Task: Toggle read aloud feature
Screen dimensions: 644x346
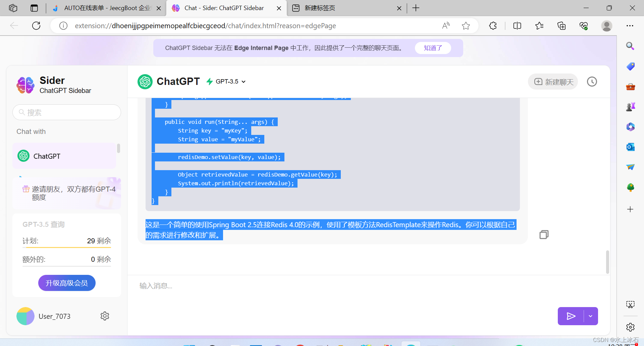Action: coord(446,26)
